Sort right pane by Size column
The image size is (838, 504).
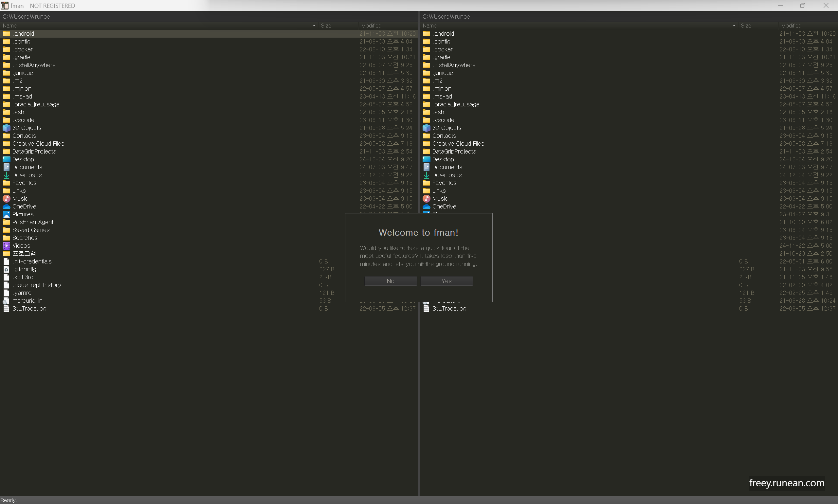[x=746, y=26]
